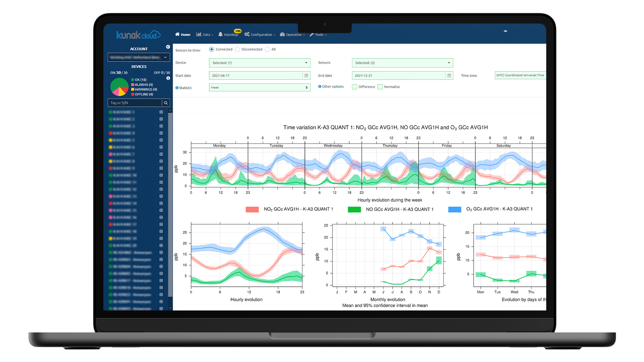The height and width of the screenshot is (362, 644).
Task: Open the Sensors selection dropdown
Action: (402, 63)
